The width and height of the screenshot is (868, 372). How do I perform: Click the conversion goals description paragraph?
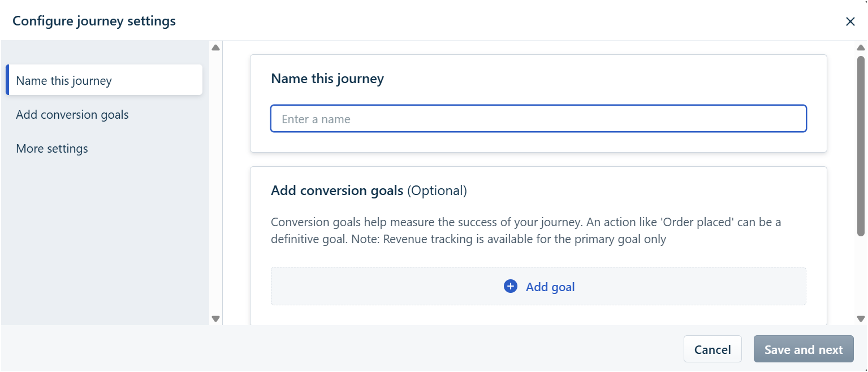pyautogui.click(x=526, y=231)
